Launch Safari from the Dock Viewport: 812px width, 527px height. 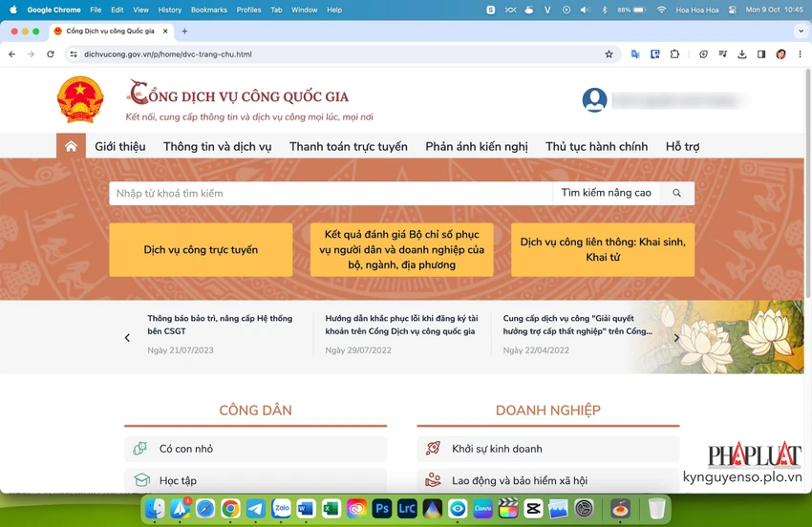click(205, 508)
